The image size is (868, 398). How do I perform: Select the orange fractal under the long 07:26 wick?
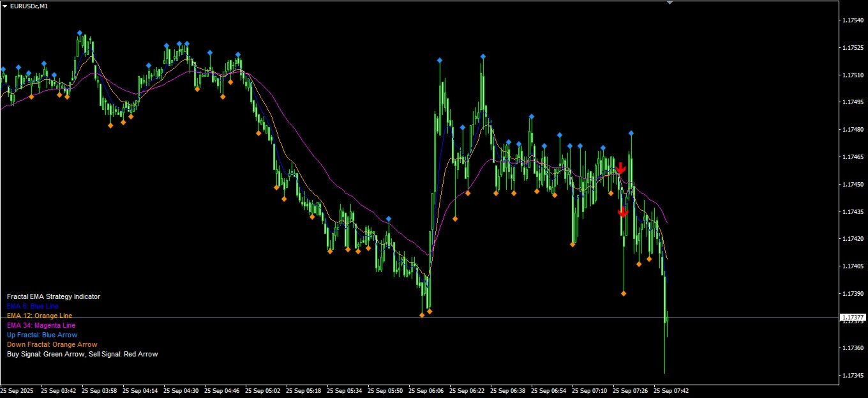coord(624,294)
